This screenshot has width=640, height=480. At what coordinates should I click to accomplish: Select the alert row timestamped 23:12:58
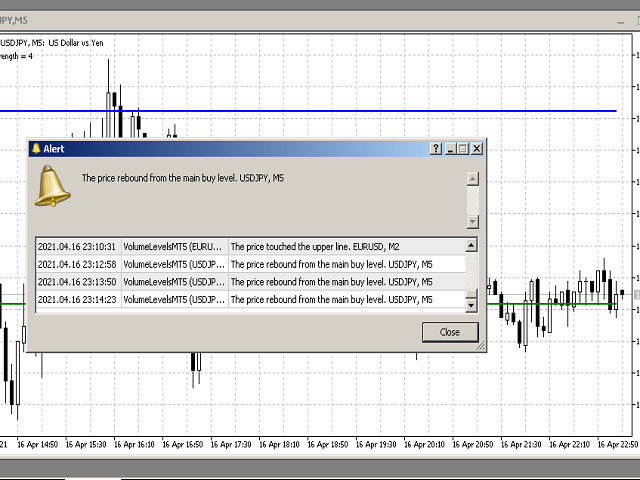click(250, 264)
